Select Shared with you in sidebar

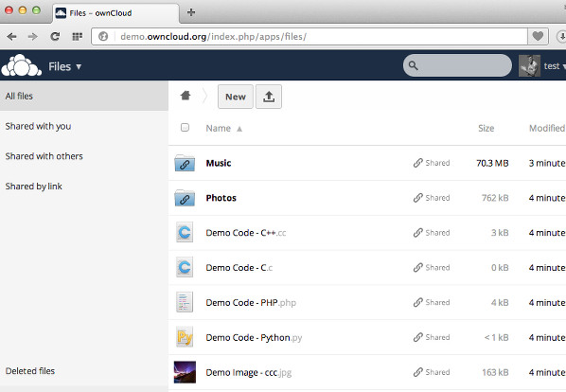tap(38, 126)
